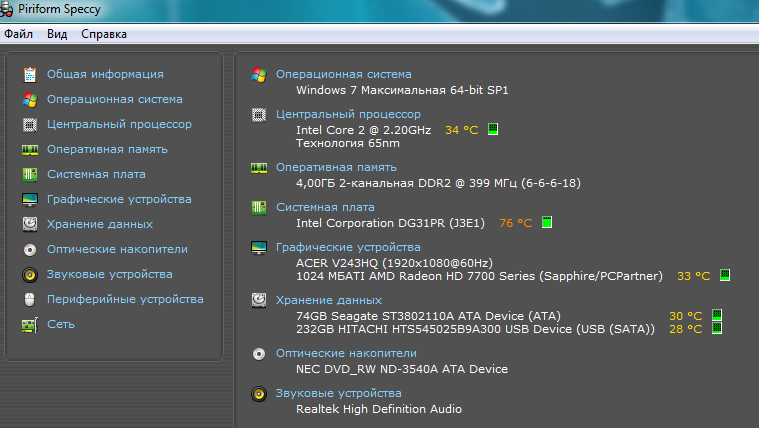Click the Оперативная память heading link in summary
Viewport: 759px width, 428px height.
[x=336, y=167]
